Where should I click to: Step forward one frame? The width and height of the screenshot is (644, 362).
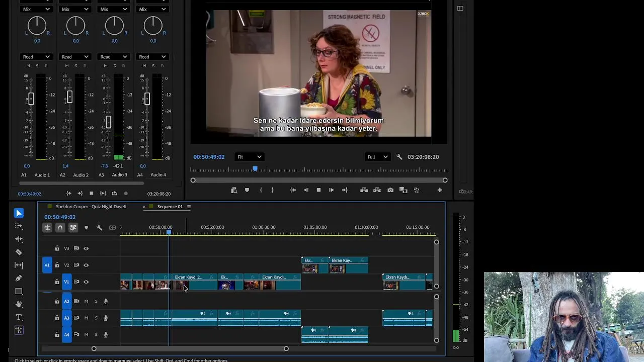pos(331,190)
